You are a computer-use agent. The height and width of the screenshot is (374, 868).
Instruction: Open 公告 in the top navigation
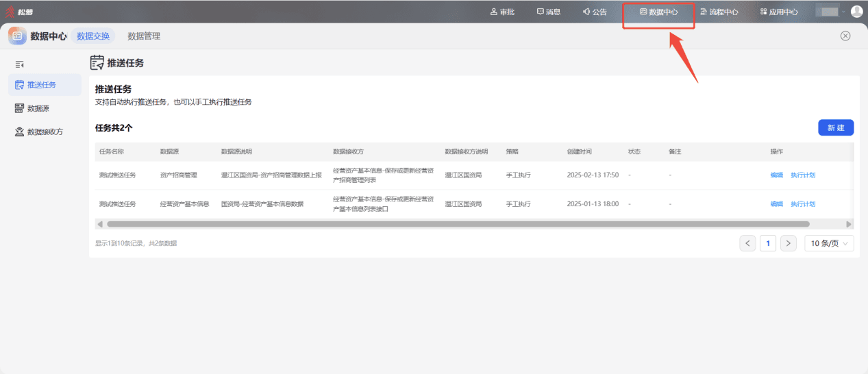coord(595,12)
